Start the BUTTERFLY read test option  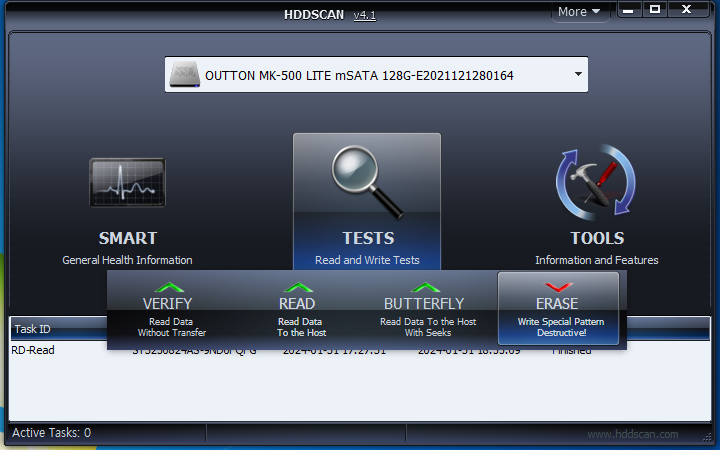(x=424, y=288)
